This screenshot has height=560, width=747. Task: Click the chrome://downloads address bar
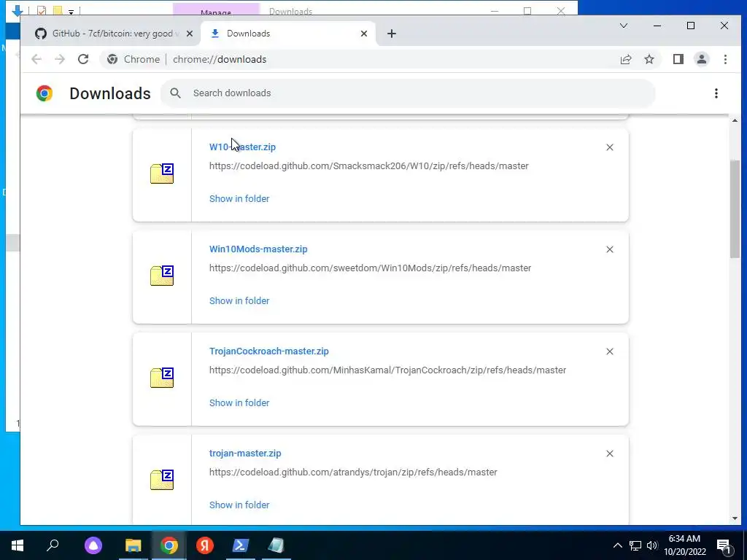coord(357,59)
